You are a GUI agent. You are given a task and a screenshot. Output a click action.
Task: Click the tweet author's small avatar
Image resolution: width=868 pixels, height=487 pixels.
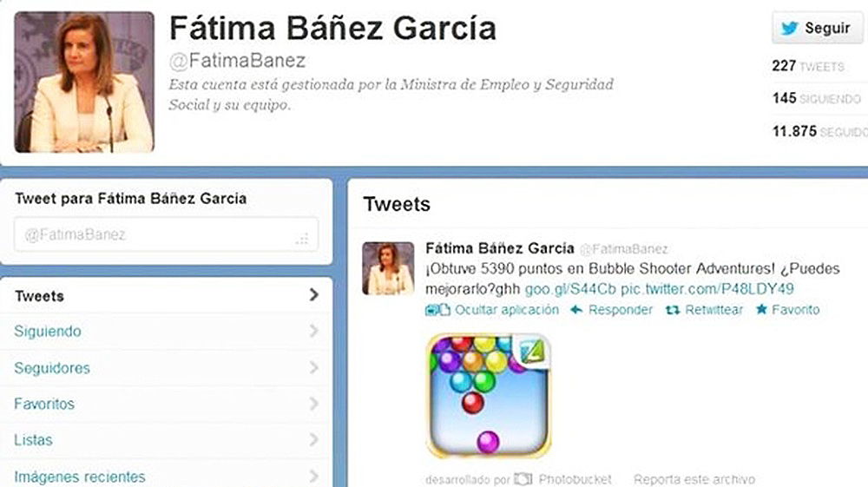point(388,268)
